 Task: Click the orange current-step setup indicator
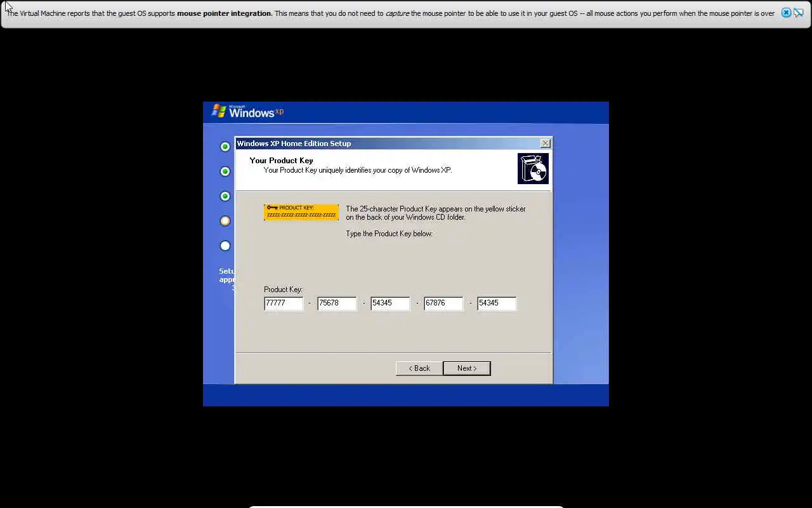click(x=225, y=221)
